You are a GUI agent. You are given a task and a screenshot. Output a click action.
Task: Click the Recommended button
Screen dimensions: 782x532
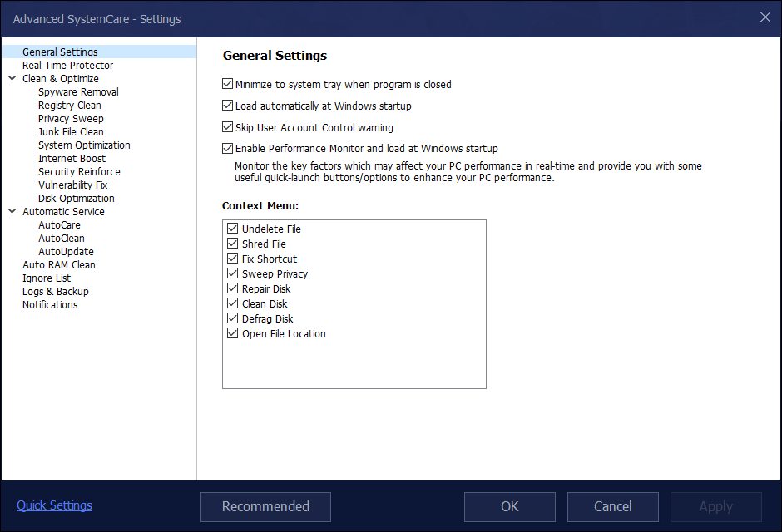click(266, 506)
